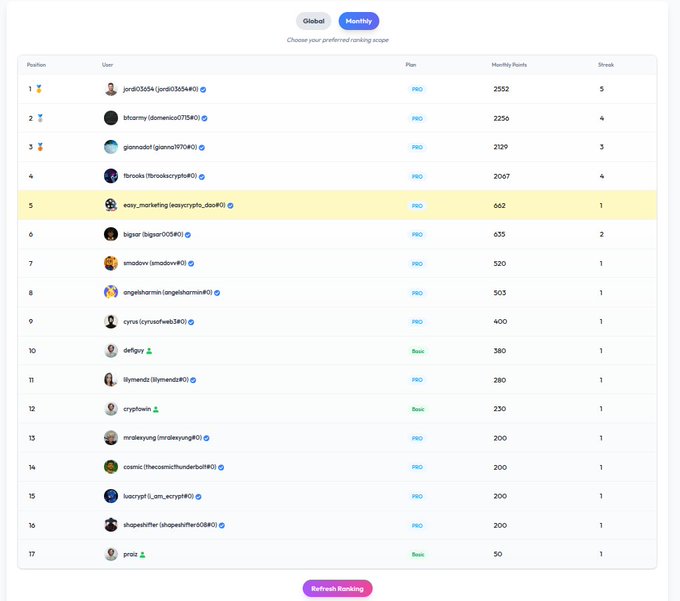The image size is (680, 601).
Task: Click Basic plan badge in defiguy row
Action: pyautogui.click(x=418, y=351)
